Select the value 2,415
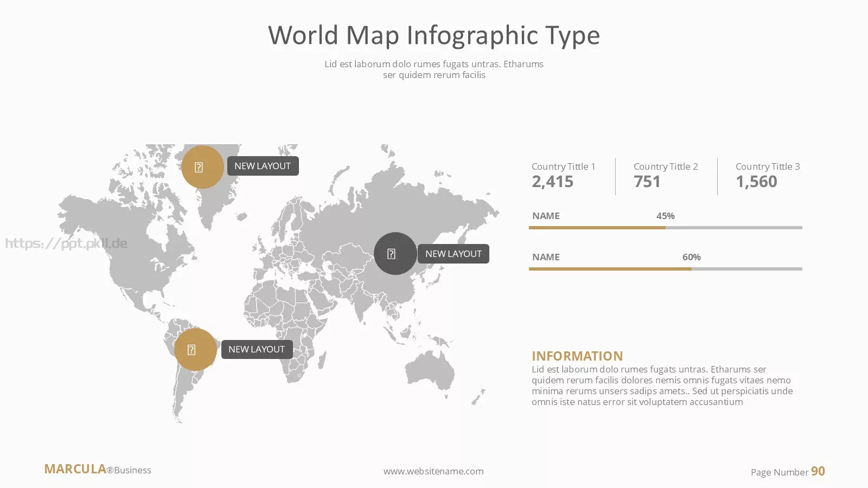The image size is (868, 488). pyautogui.click(x=552, y=182)
